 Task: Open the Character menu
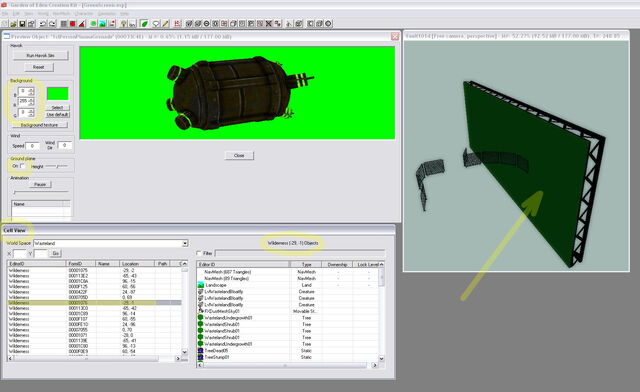[84, 13]
